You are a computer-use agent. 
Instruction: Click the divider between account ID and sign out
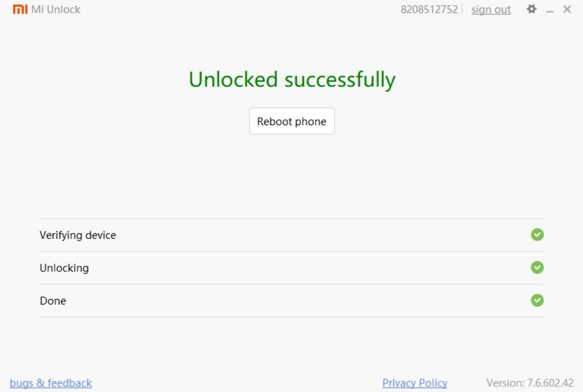coord(462,10)
